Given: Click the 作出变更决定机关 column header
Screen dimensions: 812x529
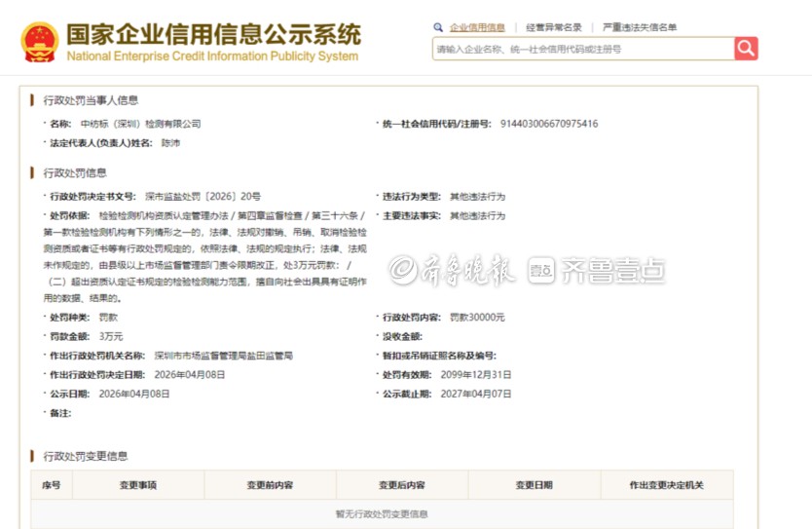Looking at the screenshot, I should coord(666,485).
